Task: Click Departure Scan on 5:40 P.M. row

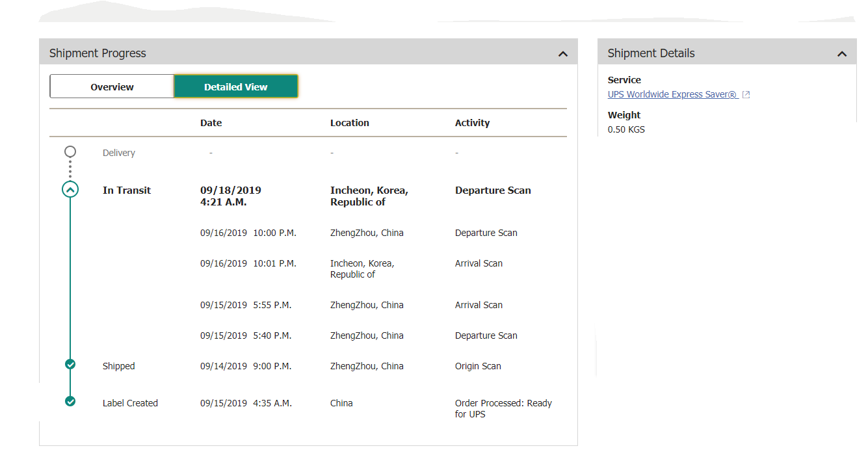Action: click(x=486, y=335)
